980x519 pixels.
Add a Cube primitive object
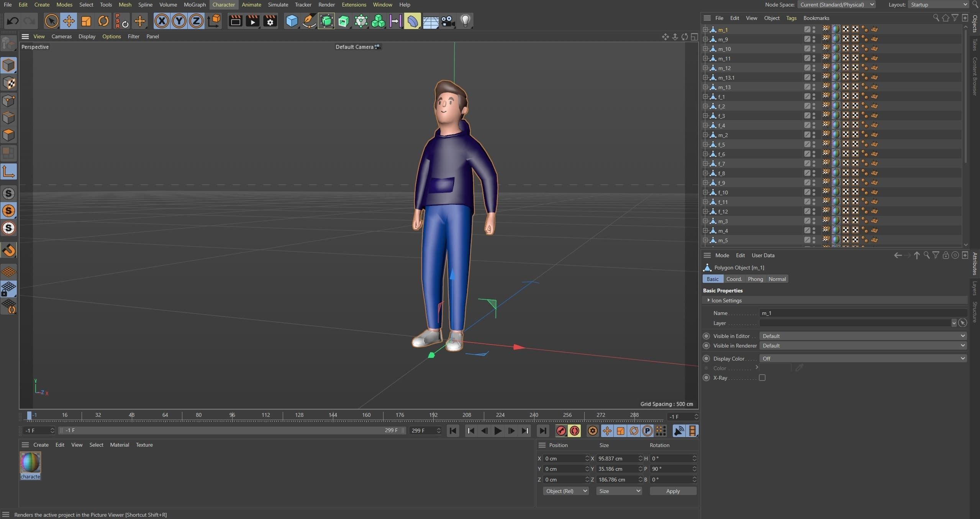292,21
